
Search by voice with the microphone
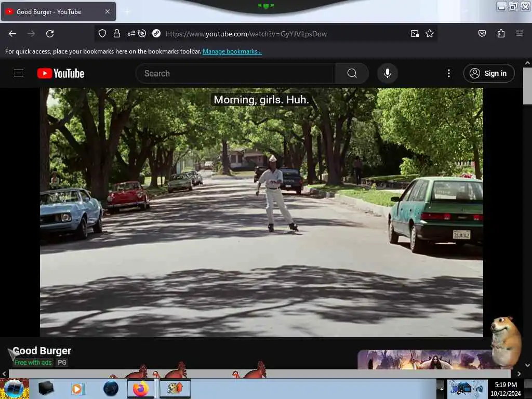coord(387,73)
